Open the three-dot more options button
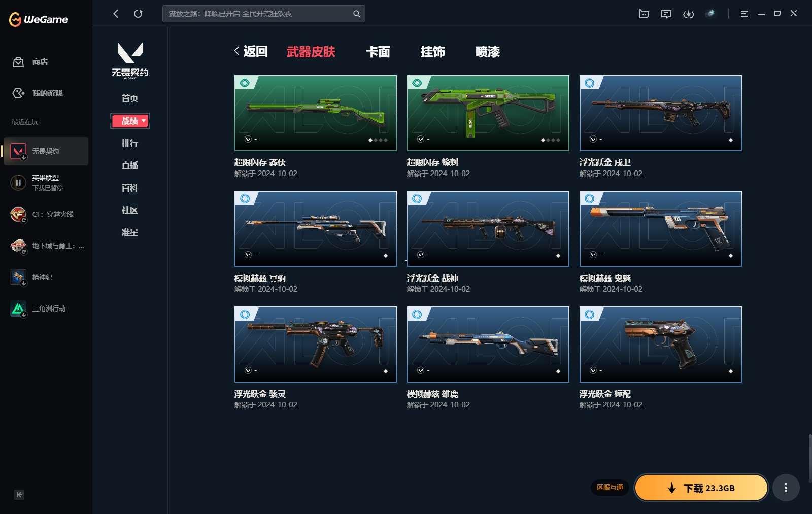The image size is (812, 514). (x=786, y=488)
